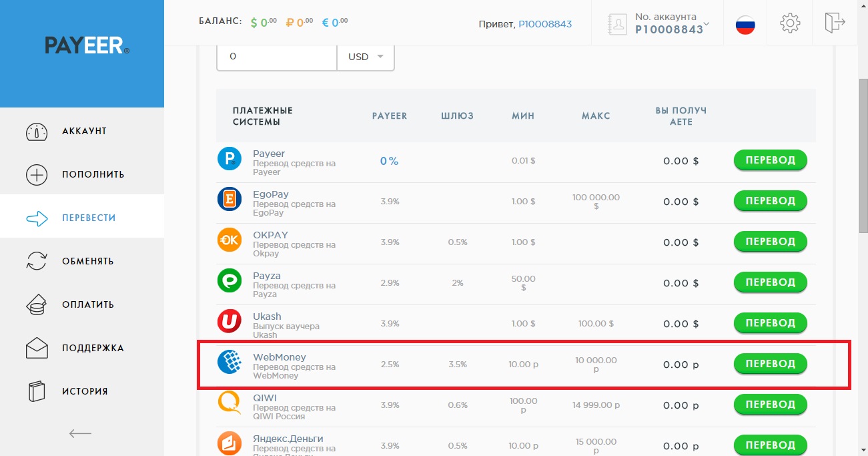Image resolution: width=868 pixels, height=456 pixels.
Task: Click Перевод button for WebMoney
Action: click(x=771, y=364)
